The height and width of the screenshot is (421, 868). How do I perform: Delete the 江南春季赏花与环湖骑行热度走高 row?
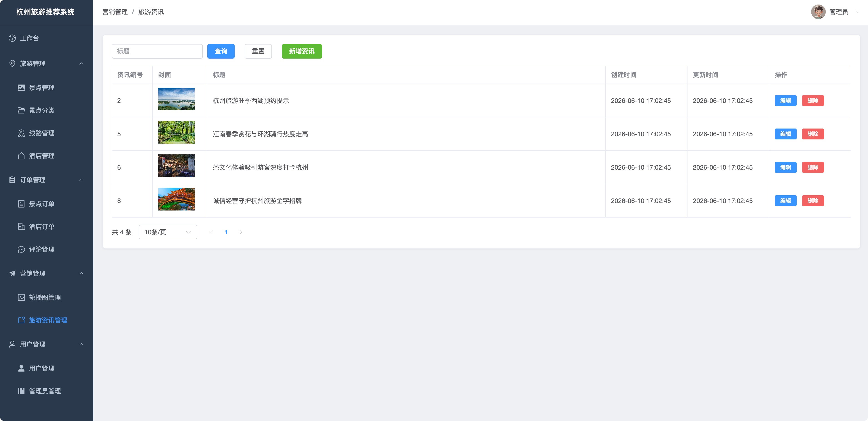813,134
